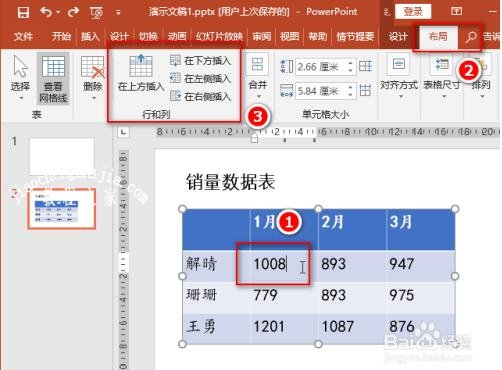This screenshot has height=370, width=502.
Task: Open the 情节提要 tab
Action: (355, 36)
